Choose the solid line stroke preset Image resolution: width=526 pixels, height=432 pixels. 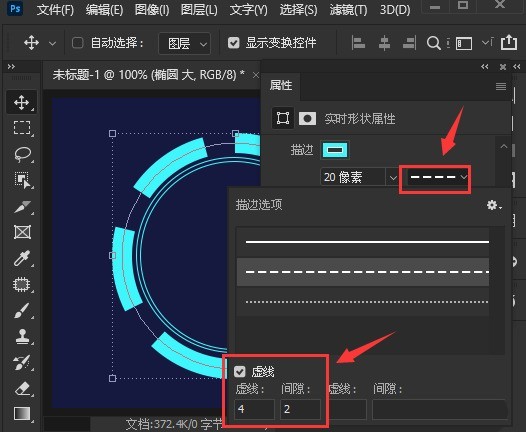(363, 242)
